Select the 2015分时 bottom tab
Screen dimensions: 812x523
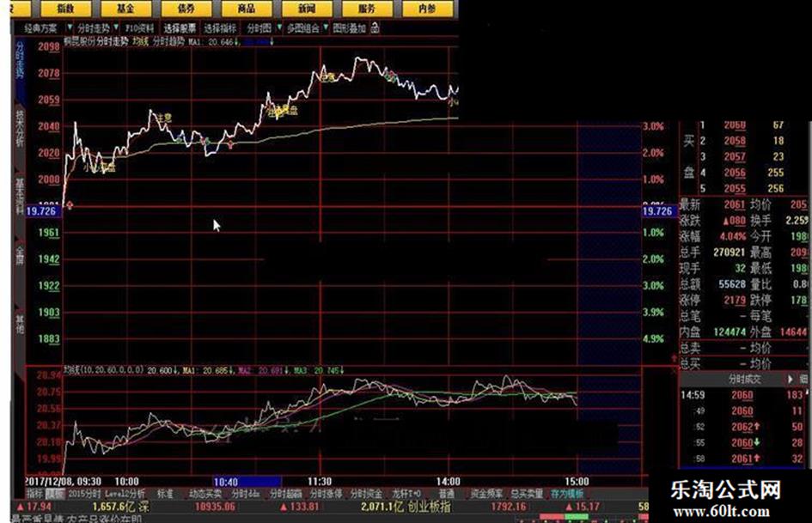84,494
